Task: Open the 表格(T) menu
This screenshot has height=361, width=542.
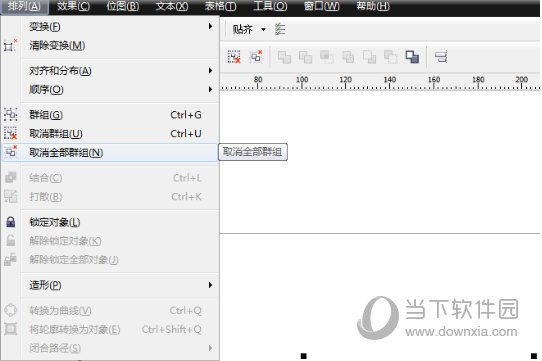Action: tap(220, 6)
